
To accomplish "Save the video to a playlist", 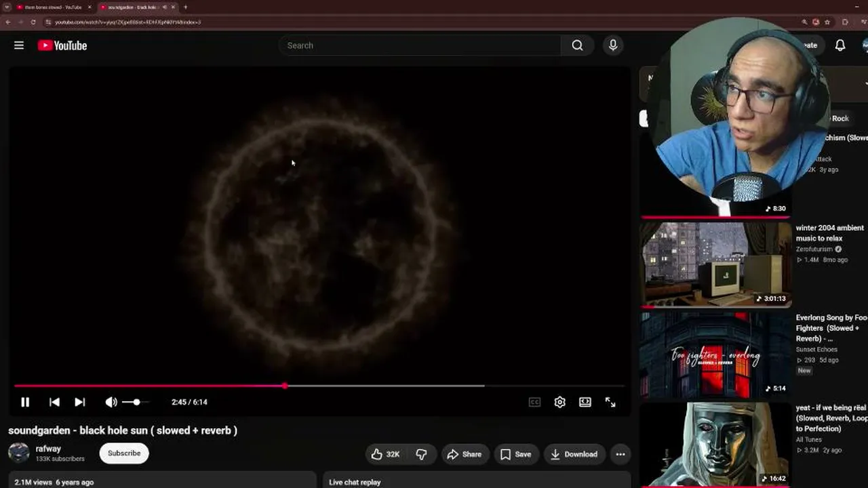I will point(516,454).
